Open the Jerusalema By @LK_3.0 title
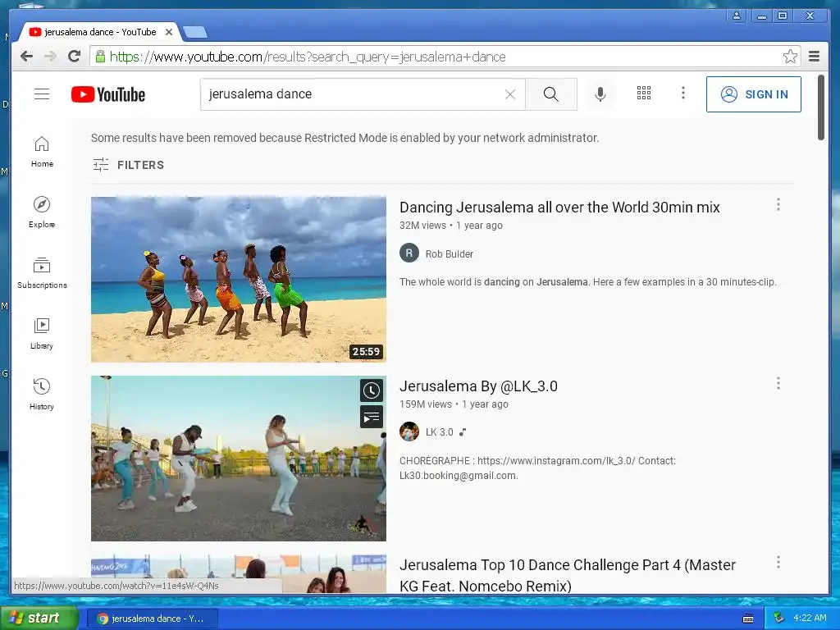 (x=478, y=386)
